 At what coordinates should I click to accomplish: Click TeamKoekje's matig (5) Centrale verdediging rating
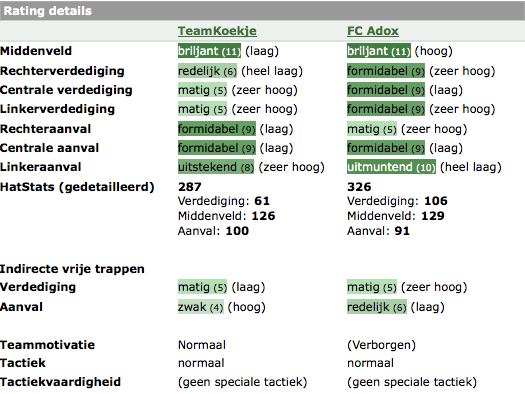pos(202,90)
